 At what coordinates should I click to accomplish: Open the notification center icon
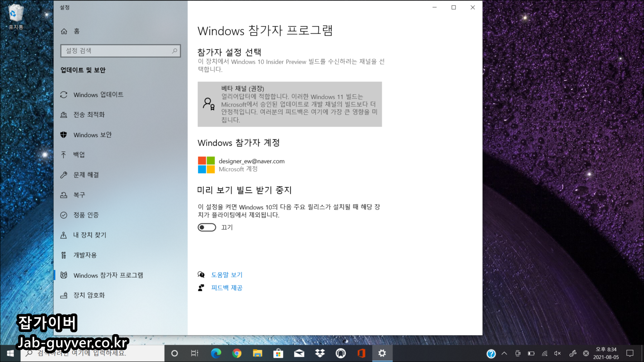(630, 353)
